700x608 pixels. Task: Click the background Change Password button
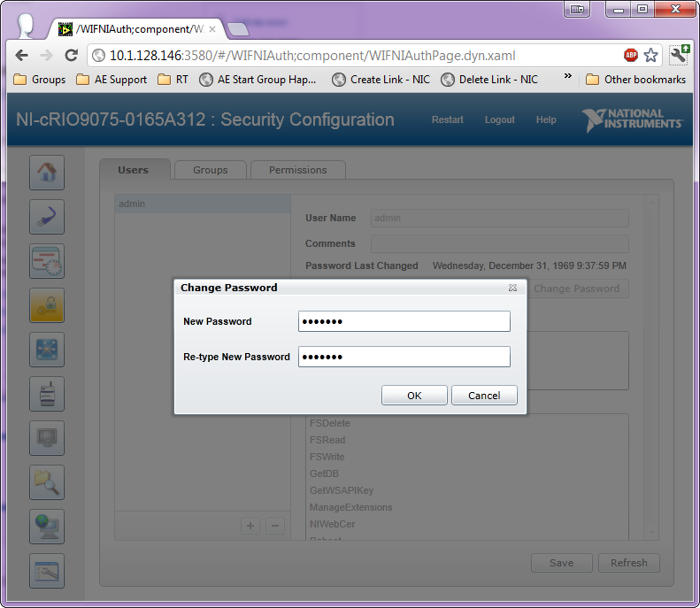pos(577,289)
